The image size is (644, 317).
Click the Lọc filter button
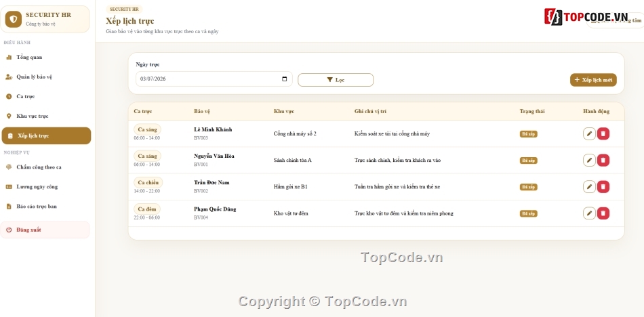pos(336,80)
